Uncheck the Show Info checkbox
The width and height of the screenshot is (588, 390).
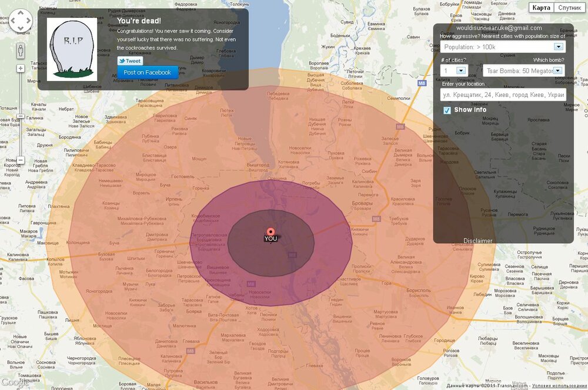click(x=447, y=110)
